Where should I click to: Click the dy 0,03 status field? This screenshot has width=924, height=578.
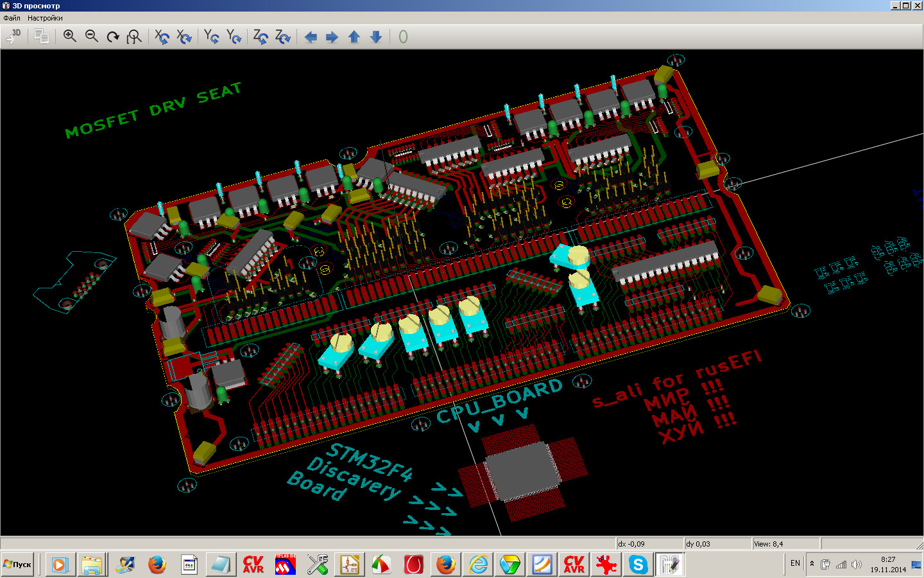click(717, 543)
